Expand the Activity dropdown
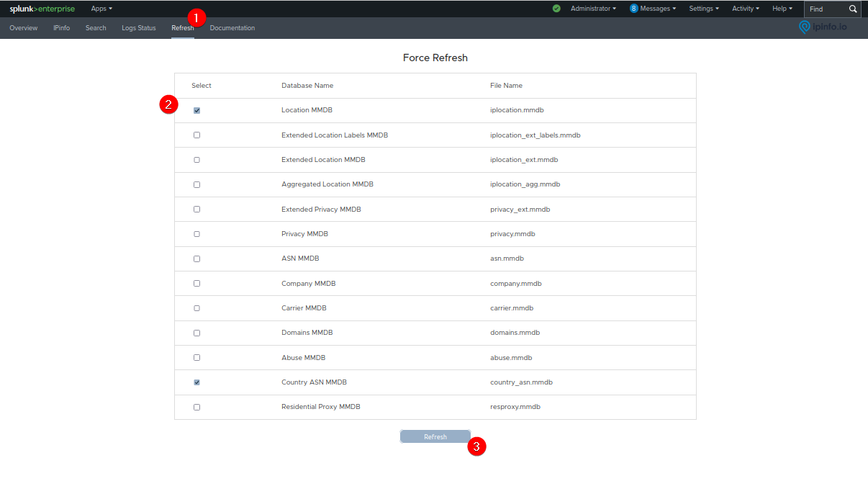Viewport: 868px width, 494px height. click(745, 9)
